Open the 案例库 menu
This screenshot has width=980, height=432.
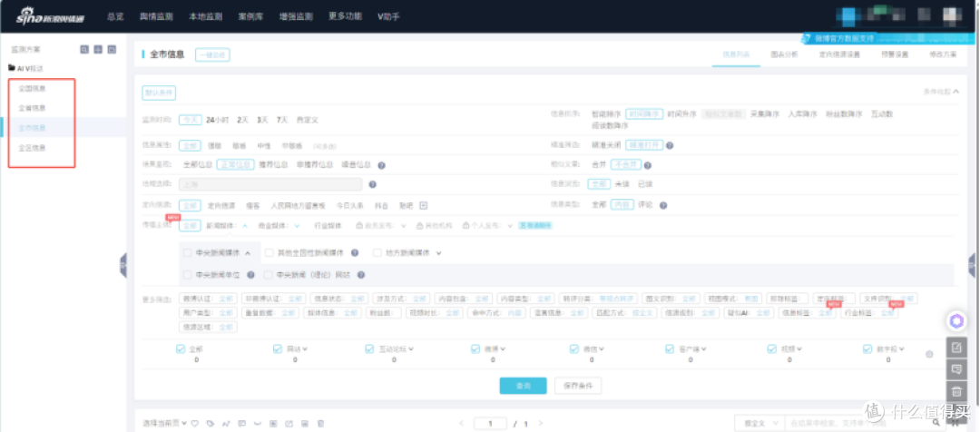(250, 16)
